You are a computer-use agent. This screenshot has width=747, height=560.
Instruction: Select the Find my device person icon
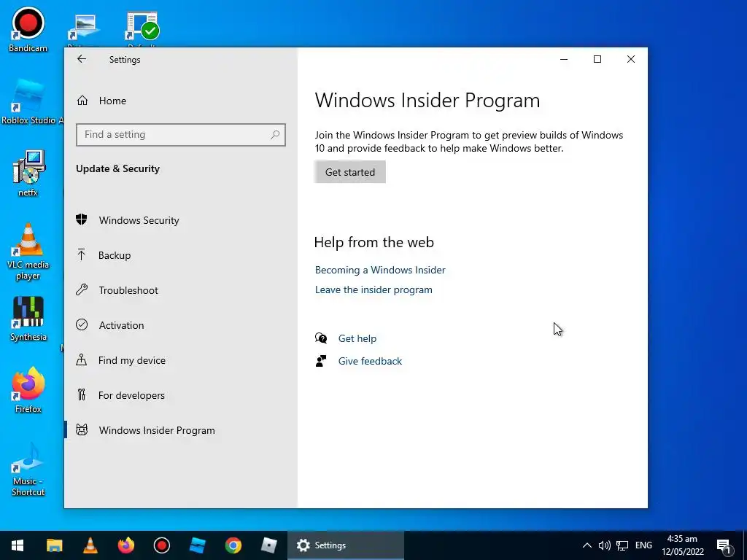pos(82,359)
